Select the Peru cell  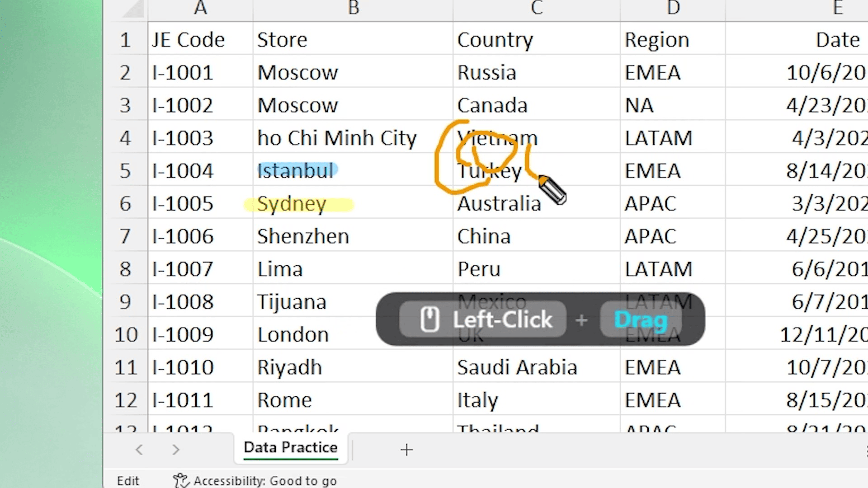(x=537, y=269)
